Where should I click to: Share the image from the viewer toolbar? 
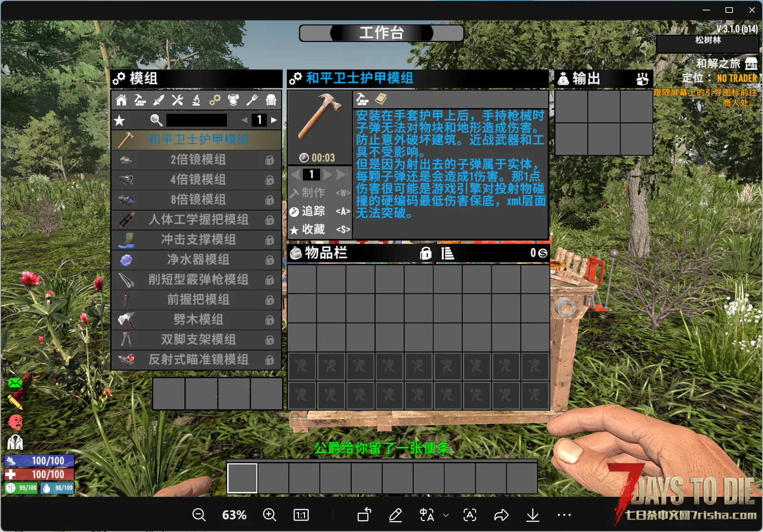pyautogui.click(x=501, y=515)
